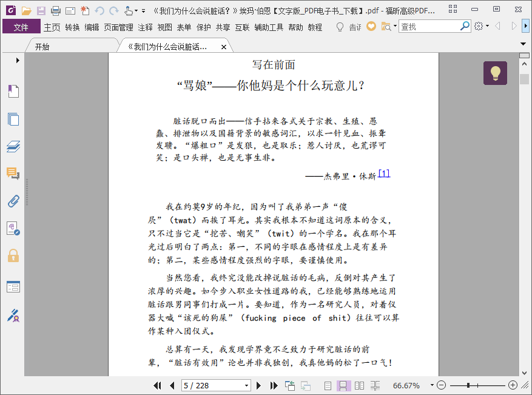This screenshot has width=532, height=395.
Task: Save the document with the floppy disk icon
Action: point(41,11)
